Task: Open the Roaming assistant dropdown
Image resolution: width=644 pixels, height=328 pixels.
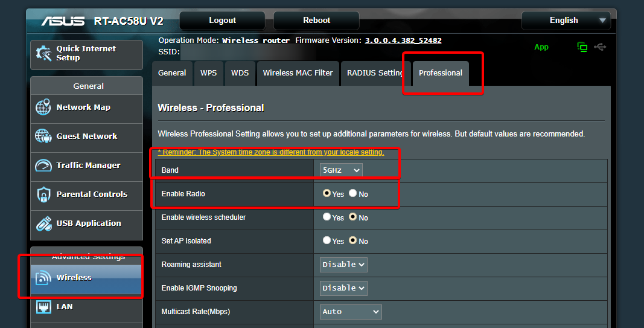Action: click(343, 265)
